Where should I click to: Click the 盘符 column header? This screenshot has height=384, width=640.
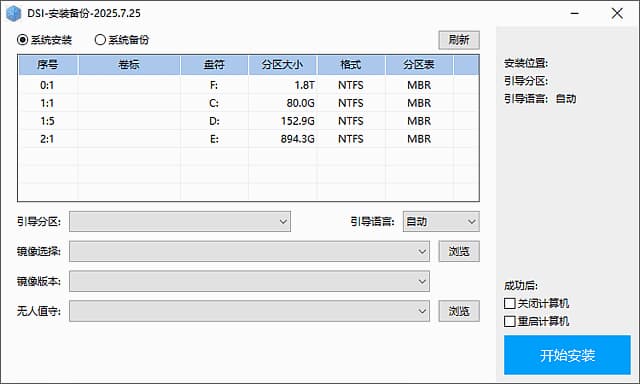pyautogui.click(x=214, y=65)
